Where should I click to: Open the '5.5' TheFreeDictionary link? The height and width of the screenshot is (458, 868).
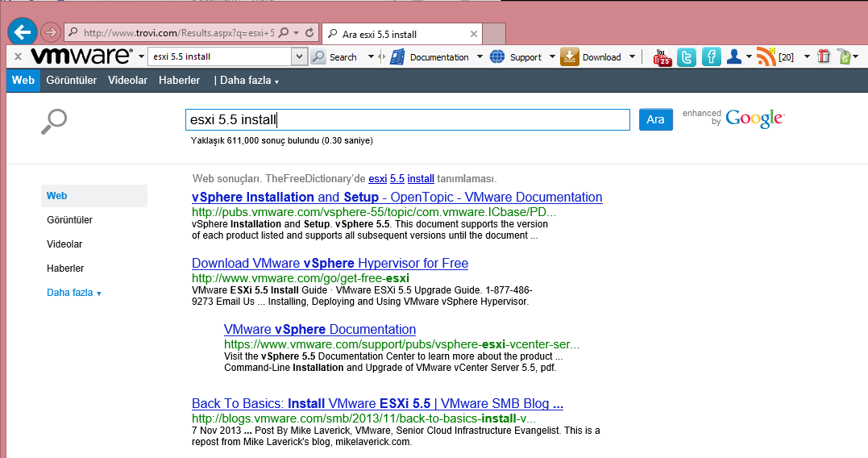397,179
